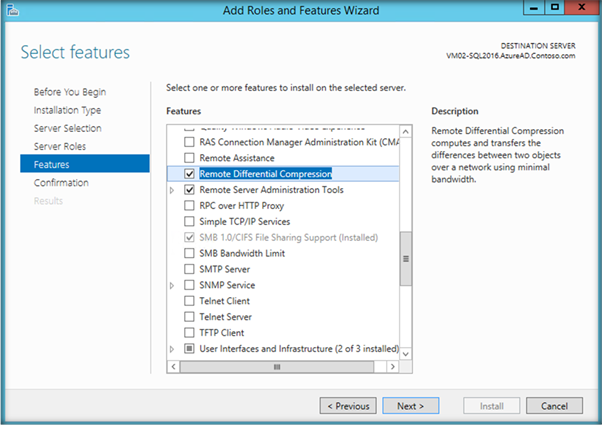Open the Confirmation step in sidebar
602x425 pixels.
(x=61, y=182)
